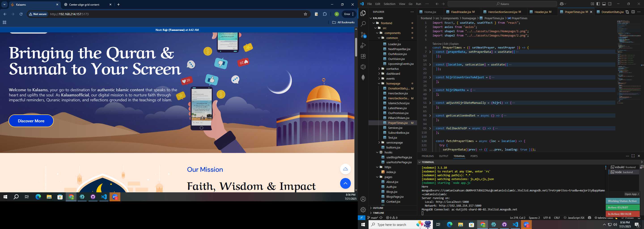
Task: Switch to Center-align grid content Chrome tab
Action: tap(87, 4)
